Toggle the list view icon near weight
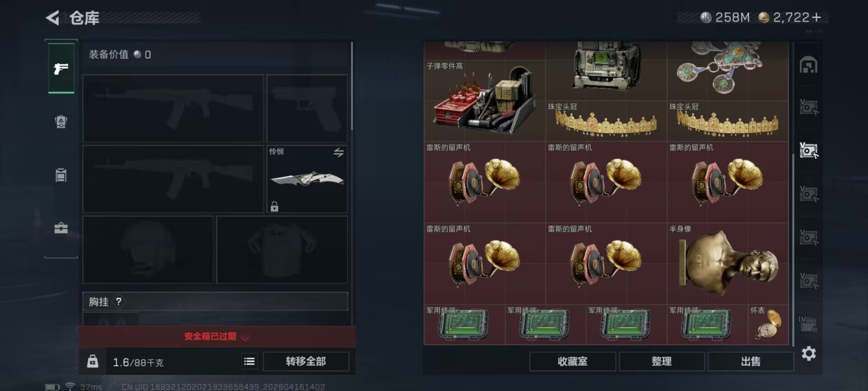The width and height of the screenshot is (868, 391). click(x=249, y=361)
